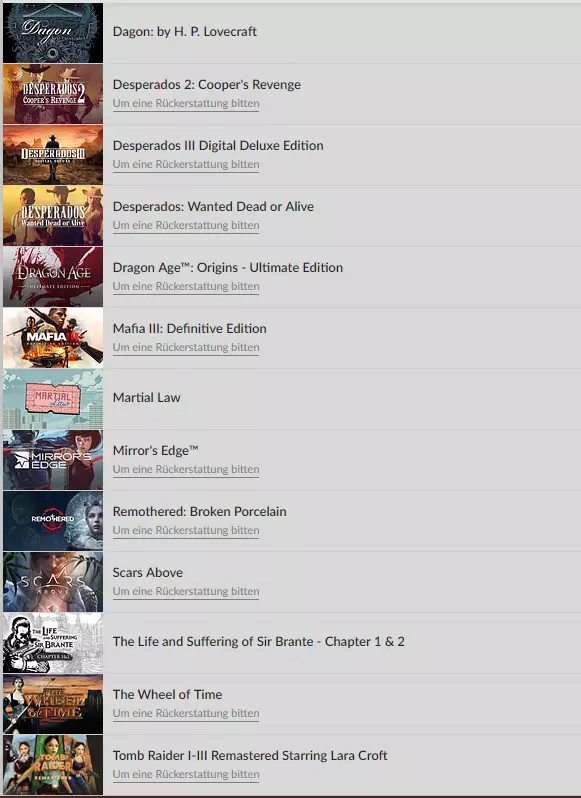The image size is (581, 798).
Task: Click refund link under Mafia III
Action: click(186, 348)
